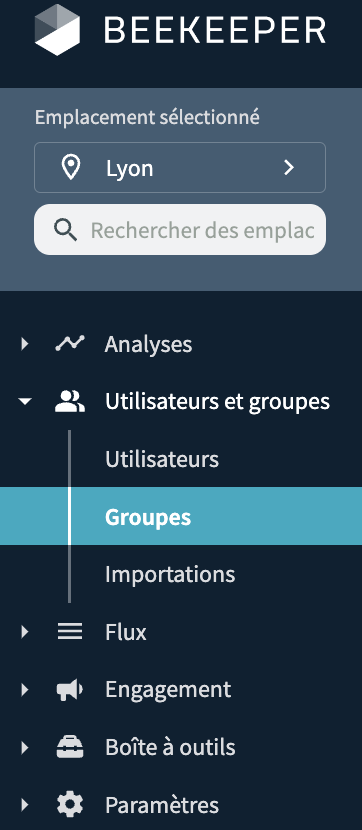This screenshot has height=830, width=362.
Task: Click the Engagement megaphone icon
Action: tap(70, 690)
